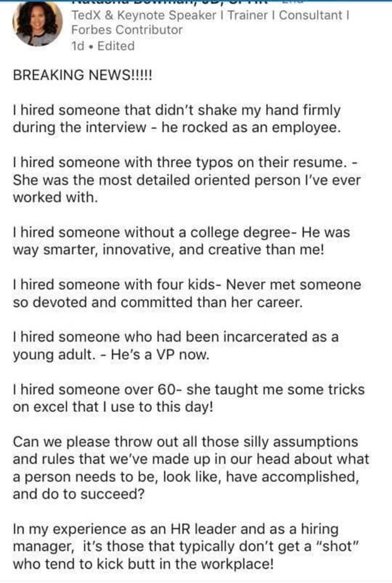This screenshot has height=583, width=392.
Task: Click the 'BREAKING NEWS!!!!!' heading text
Action: pyautogui.click(x=83, y=75)
